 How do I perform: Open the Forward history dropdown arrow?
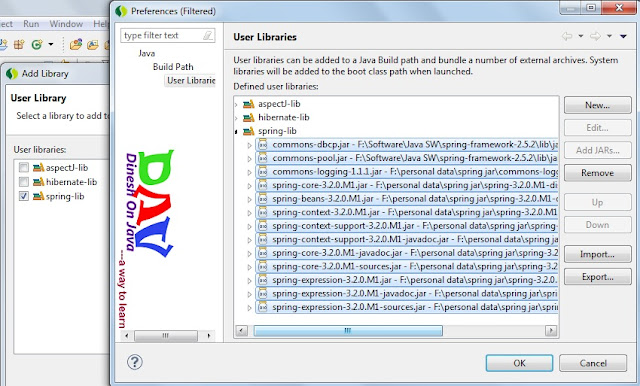(609, 36)
